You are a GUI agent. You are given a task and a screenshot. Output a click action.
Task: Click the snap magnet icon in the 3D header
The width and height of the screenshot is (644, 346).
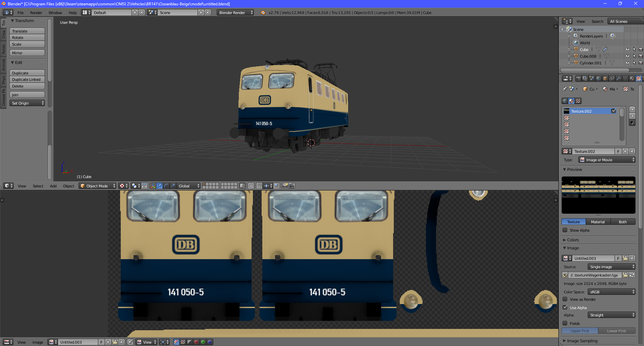pyautogui.click(x=259, y=186)
